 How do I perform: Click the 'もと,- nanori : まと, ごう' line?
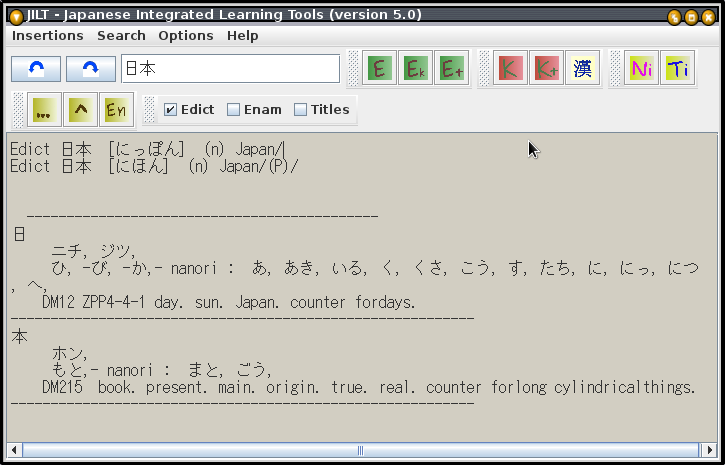[x=161, y=370]
